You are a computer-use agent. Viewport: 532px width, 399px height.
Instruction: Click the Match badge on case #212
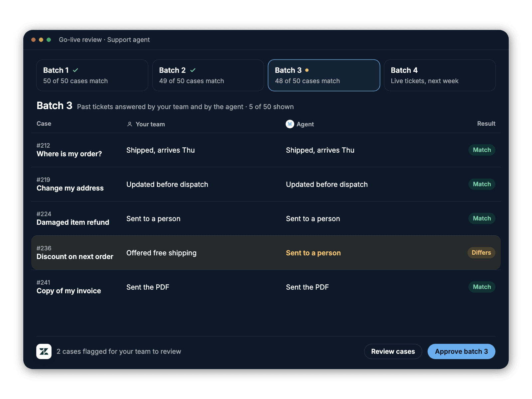pyautogui.click(x=482, y=150)
